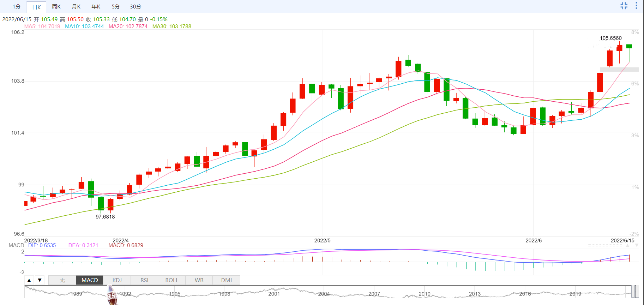Click the DEA: 0.3121 value label
Screen dimensions: 644x305
(83, 245)
